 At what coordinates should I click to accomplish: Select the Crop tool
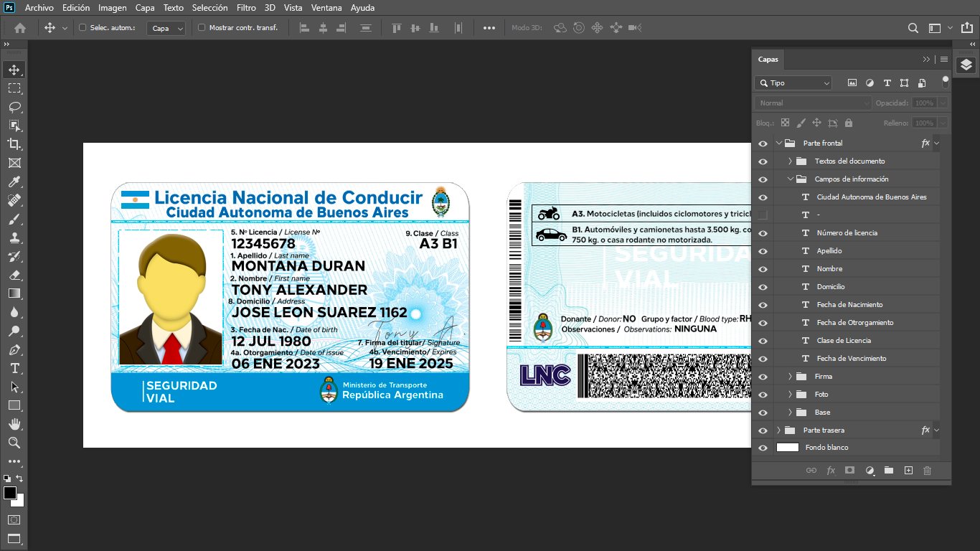pos(14,144)
